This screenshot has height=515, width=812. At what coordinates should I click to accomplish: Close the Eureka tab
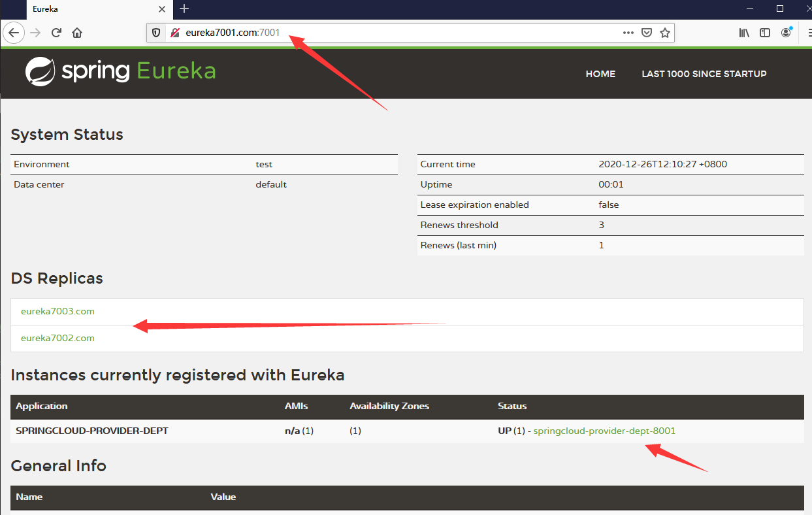pyautogui.click(x=163, y=9)
